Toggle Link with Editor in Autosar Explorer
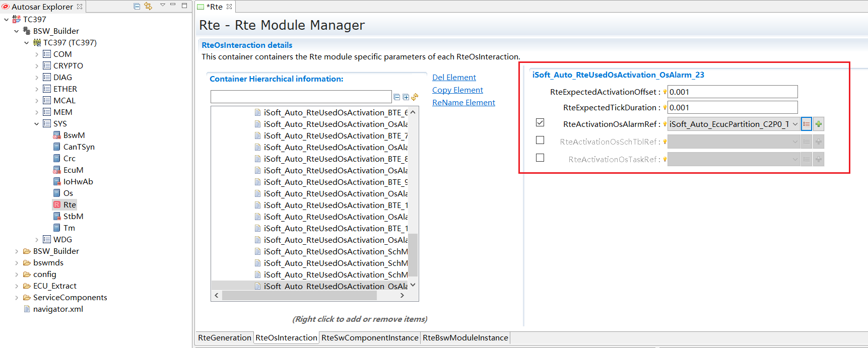The image size is (868, 348). [x=148, y=6]
